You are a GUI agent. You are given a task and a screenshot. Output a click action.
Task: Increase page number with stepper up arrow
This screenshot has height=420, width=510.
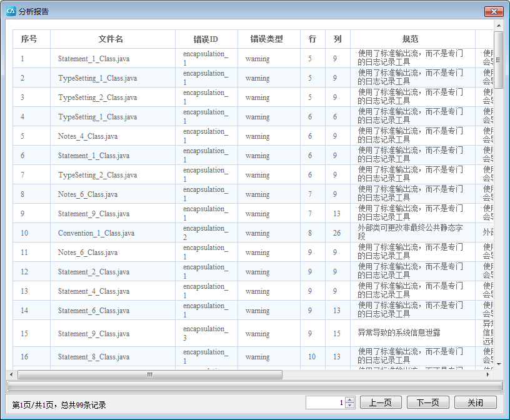pyautogui.click(x=350, y=400)
